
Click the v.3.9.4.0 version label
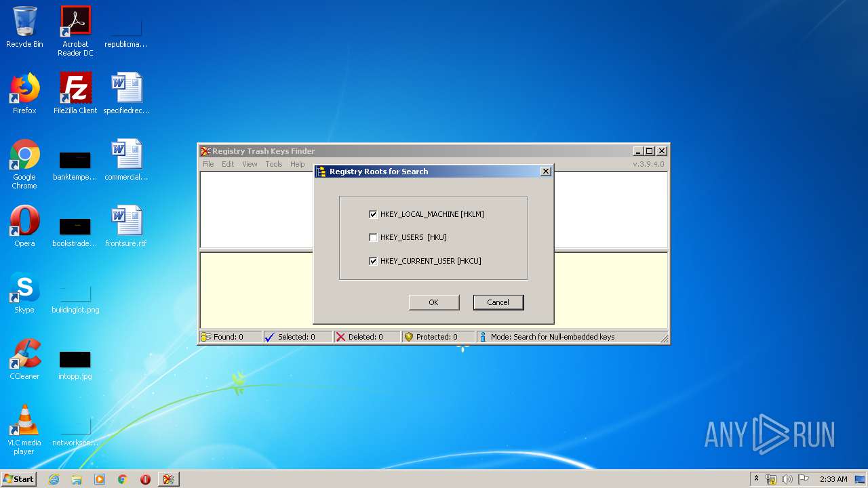point(648,164)
